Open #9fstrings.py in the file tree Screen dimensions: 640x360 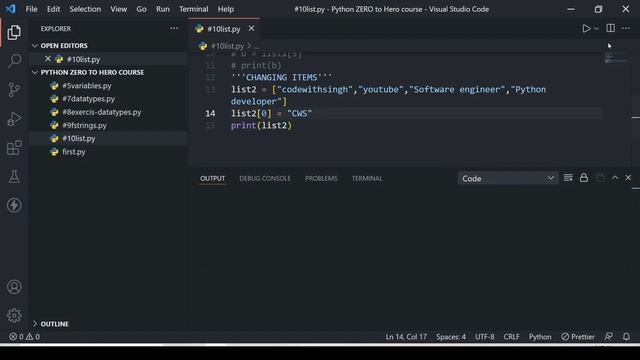click(x=84, y=125)
